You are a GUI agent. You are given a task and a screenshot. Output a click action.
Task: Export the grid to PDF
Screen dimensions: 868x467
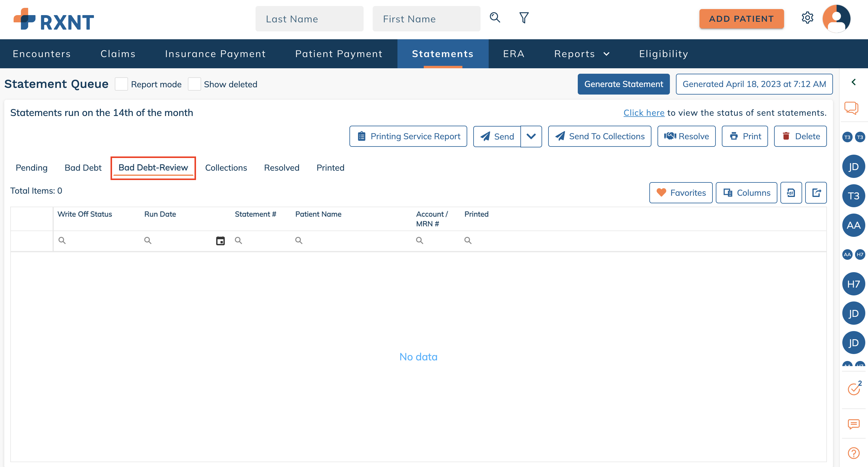791,193
